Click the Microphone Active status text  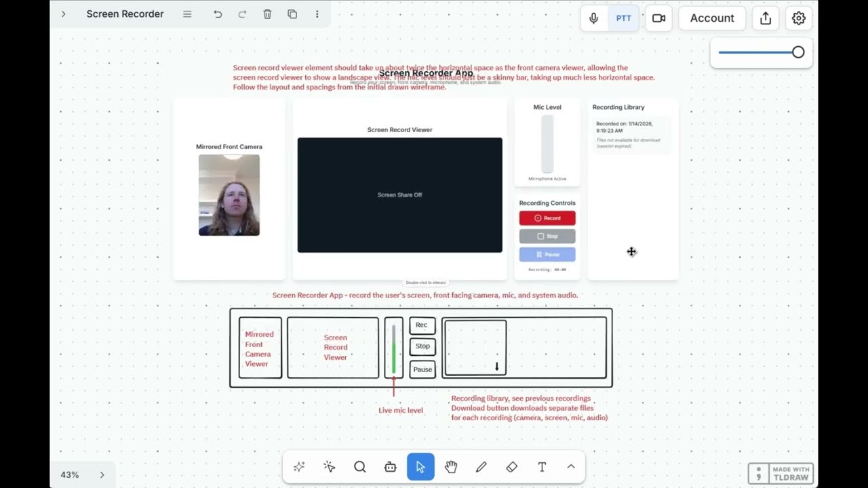click(x=547, y=179)
